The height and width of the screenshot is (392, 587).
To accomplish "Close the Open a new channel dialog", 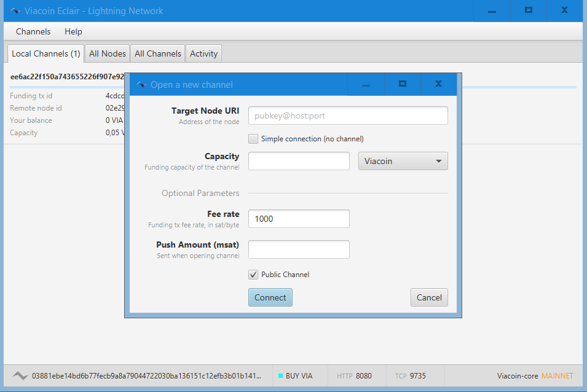I will click(438, 84).
